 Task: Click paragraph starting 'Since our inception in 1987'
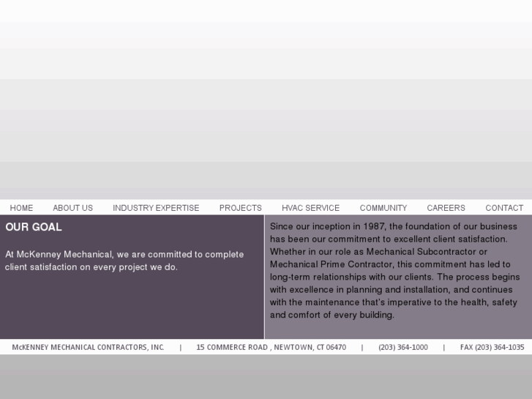[395, 271]
